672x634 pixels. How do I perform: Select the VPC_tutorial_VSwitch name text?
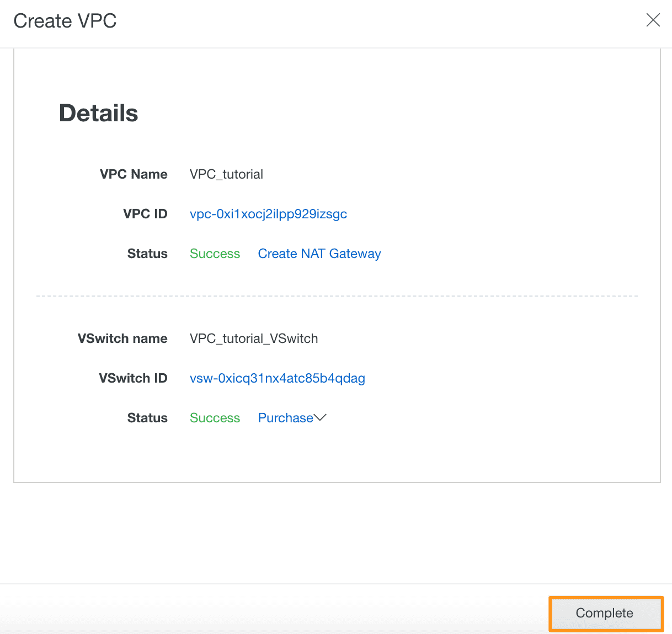(254, 339)
